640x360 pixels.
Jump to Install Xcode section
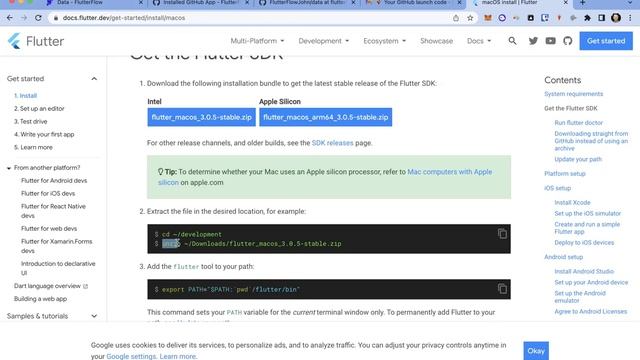572,202
